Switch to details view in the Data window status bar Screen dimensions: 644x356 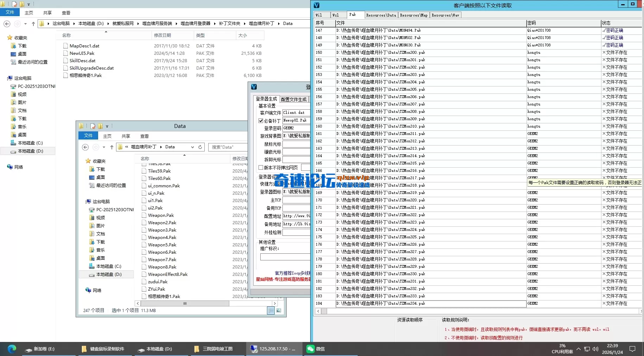pyautogui.click(x=271, y=310)
